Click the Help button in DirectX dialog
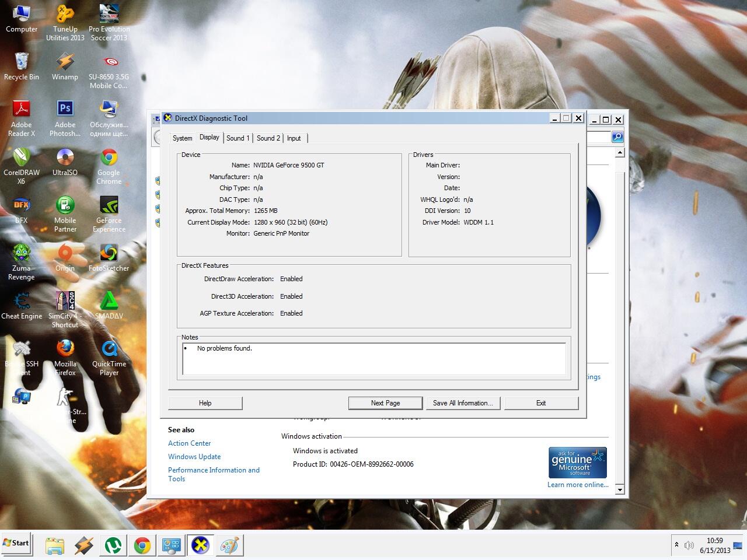Viewport: 747px width, 560px height. coord(205,403)
